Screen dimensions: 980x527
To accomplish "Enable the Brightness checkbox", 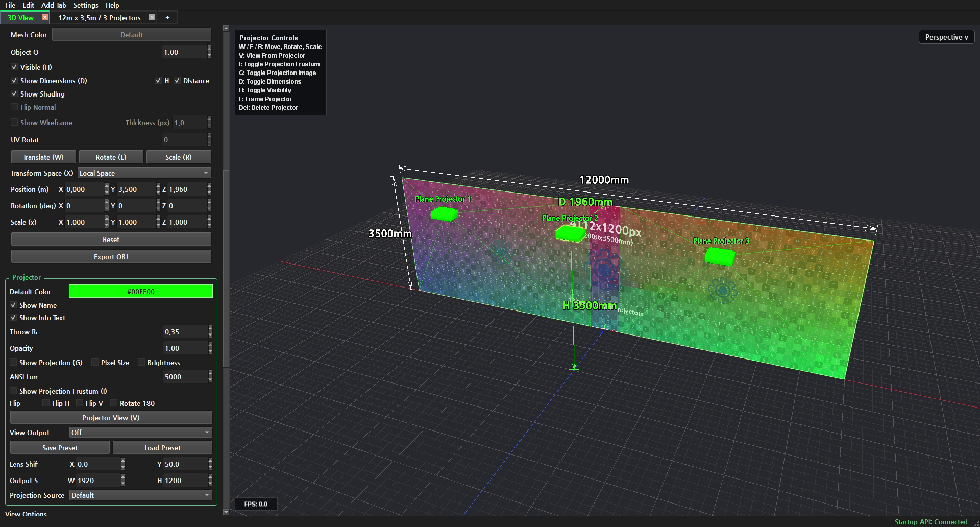I will tap(141, 363).
